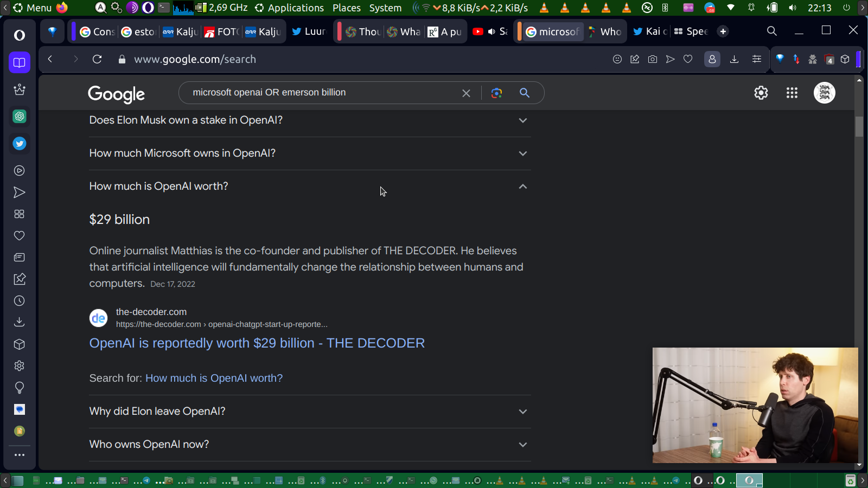This screenshot has height=488, width=868.
Task: Open Google quick settings gear
Action: tap(761, 93)
